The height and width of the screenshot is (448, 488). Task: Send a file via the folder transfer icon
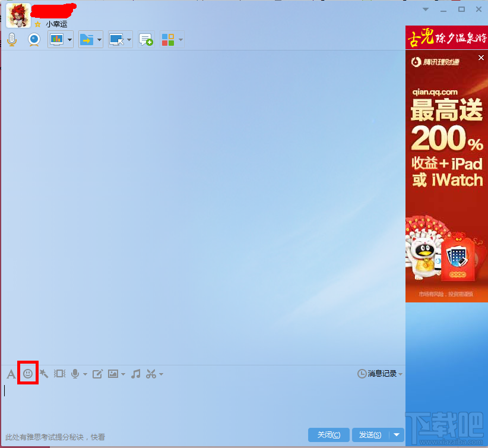(88, 39)
